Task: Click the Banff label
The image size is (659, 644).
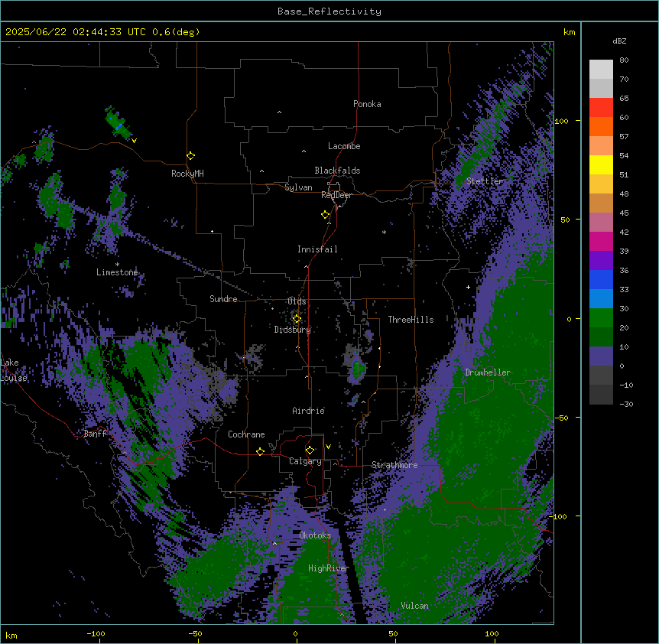Action: click(95, 434)
